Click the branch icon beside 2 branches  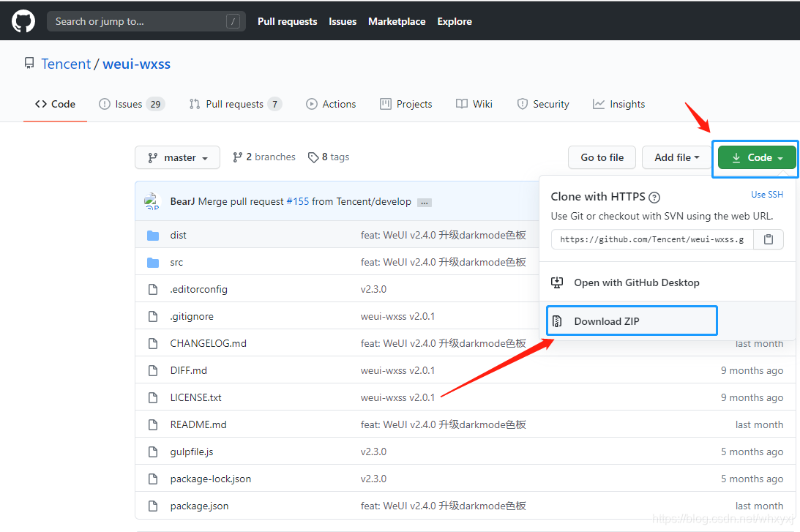tap(237, 157)
